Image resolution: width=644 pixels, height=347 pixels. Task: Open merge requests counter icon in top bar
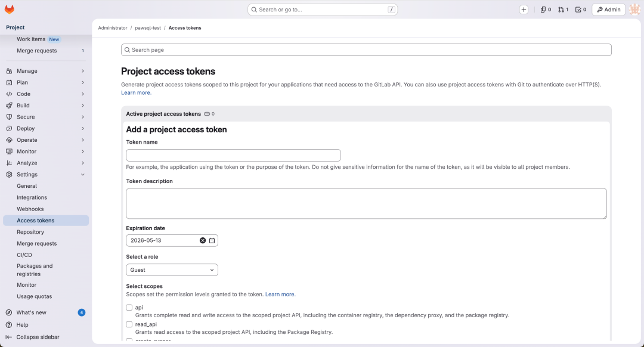[x=563, y=10]
